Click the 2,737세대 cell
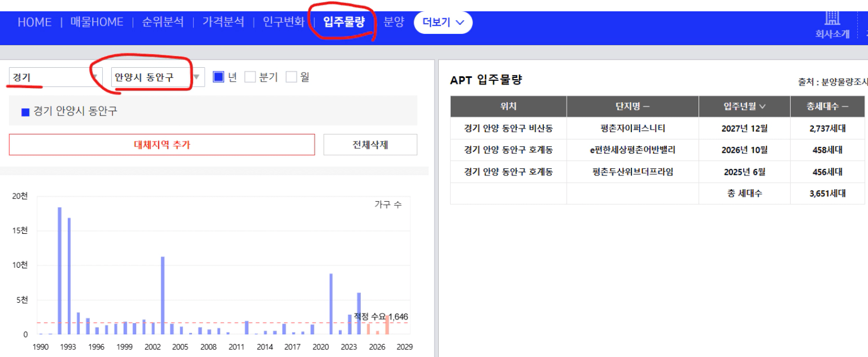The image size is (868, 357). (828, 128)
